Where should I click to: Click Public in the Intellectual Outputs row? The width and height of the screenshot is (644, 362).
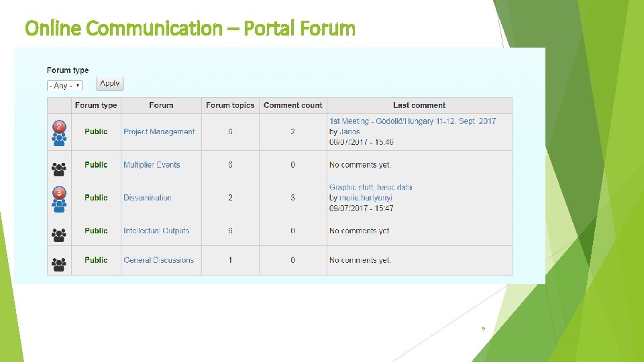pyautogui.click(x=96, y=231)
